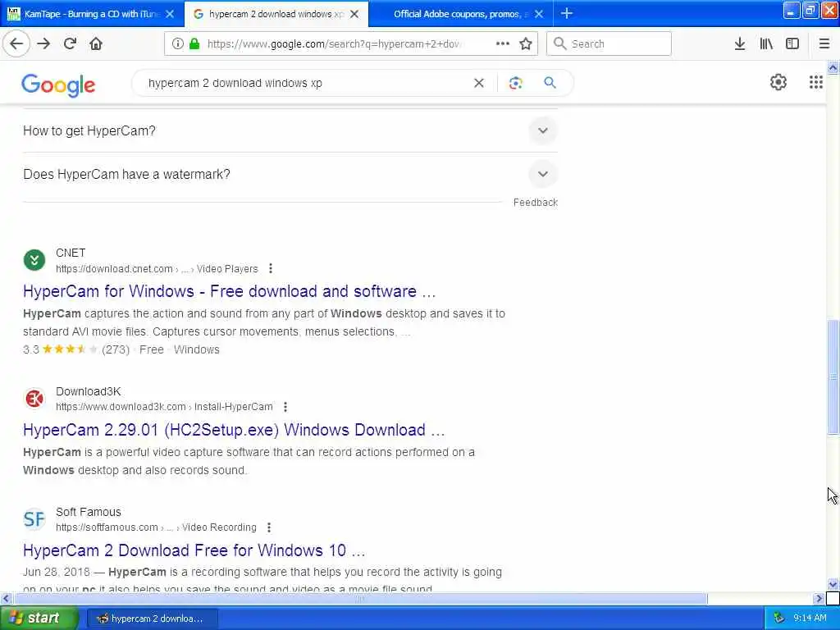Click the Soft Famous SF favicon
Viewport: 840px width, 630px height.
[34, 519]
